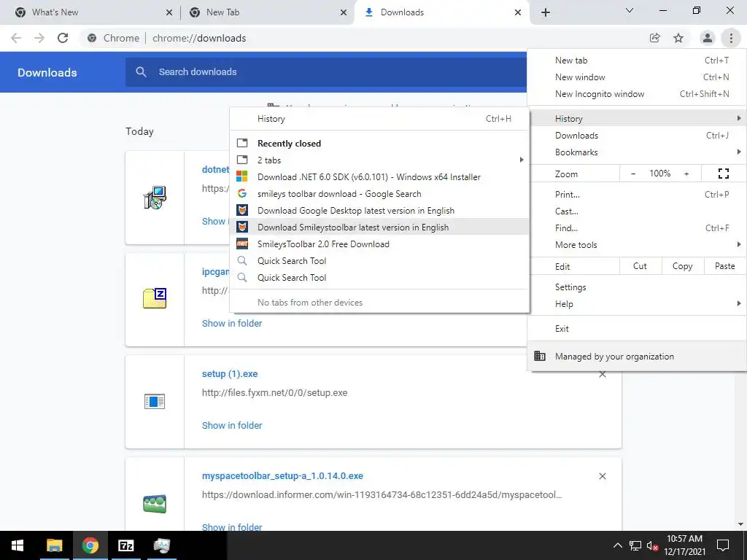Click the 7-Zip taskbar icon
This screenshot has height=560, width=747.
coord(125,545)
